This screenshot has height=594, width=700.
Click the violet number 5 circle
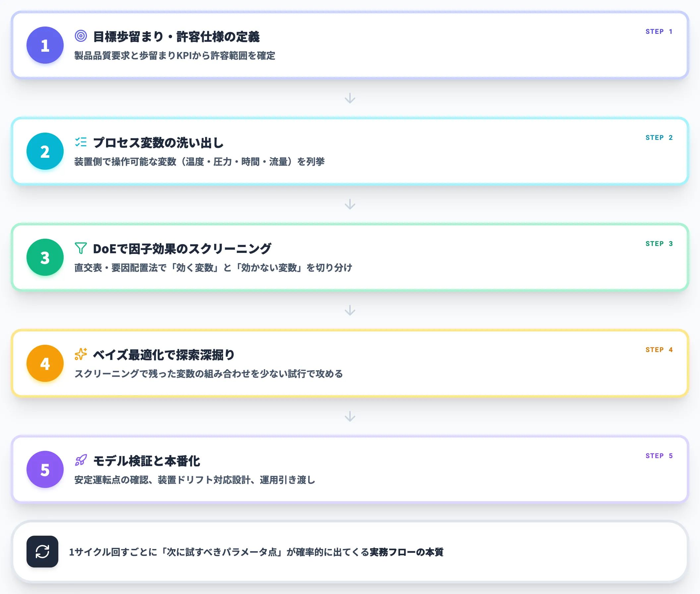click(45, 469)
